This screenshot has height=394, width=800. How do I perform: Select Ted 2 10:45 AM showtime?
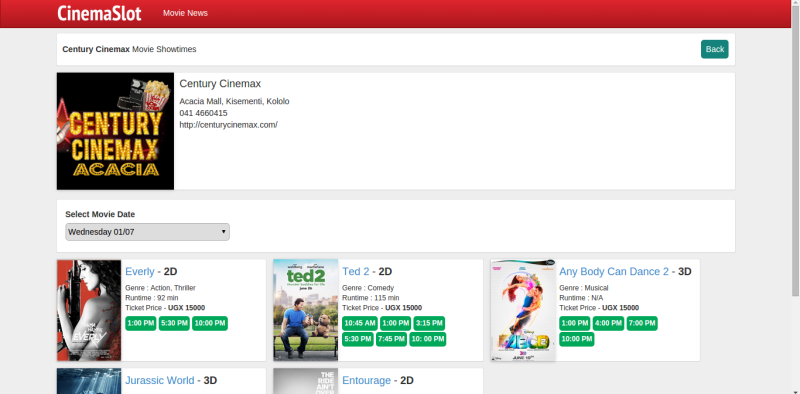point(360,324)
